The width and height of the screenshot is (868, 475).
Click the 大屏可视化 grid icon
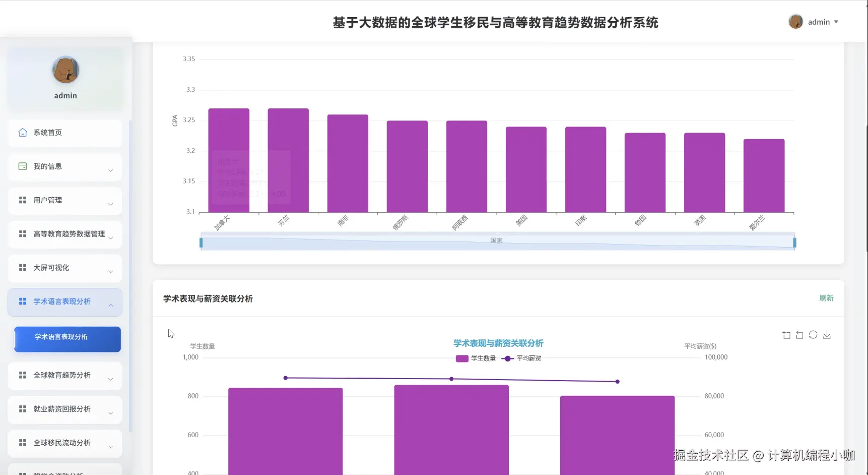(22, 267)
